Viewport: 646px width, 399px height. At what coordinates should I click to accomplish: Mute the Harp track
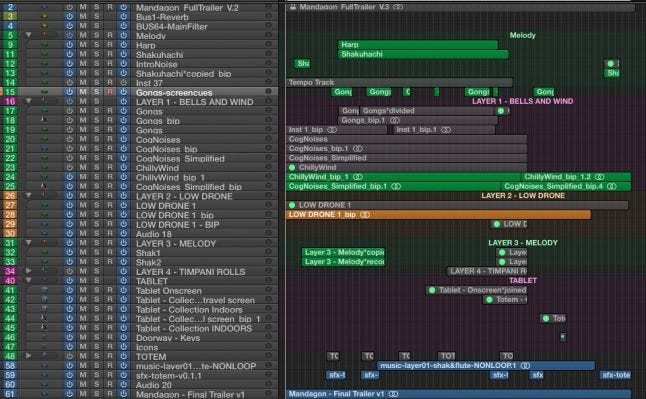(83, 45)
